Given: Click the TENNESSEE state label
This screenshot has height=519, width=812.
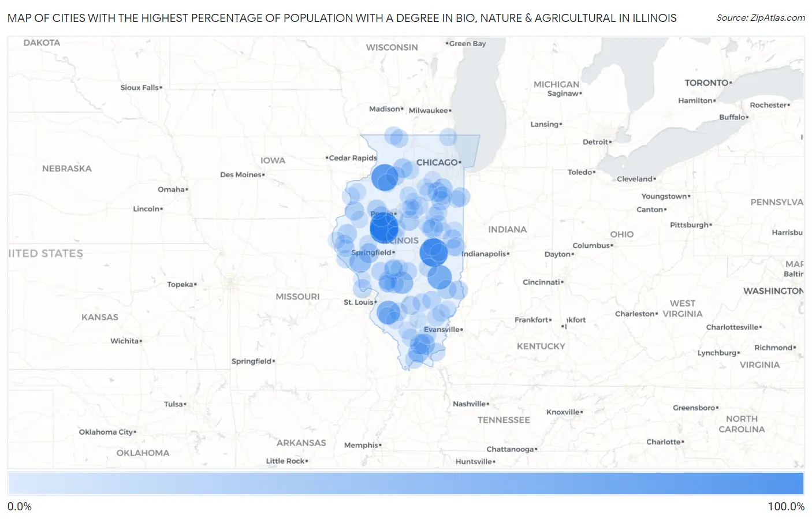Looking at the screenshot, I should (504, 420).
